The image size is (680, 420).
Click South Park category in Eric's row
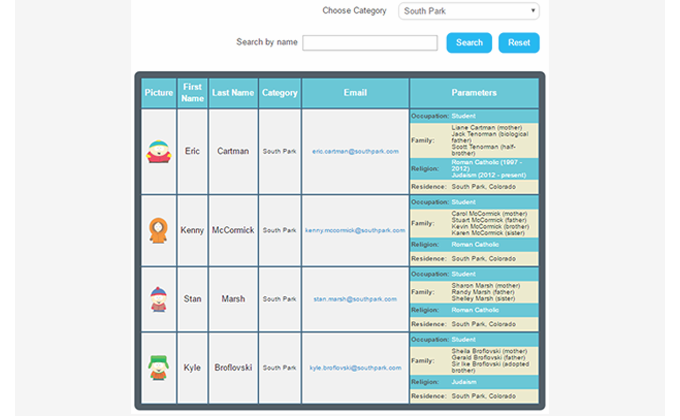[x=280, y=151]
